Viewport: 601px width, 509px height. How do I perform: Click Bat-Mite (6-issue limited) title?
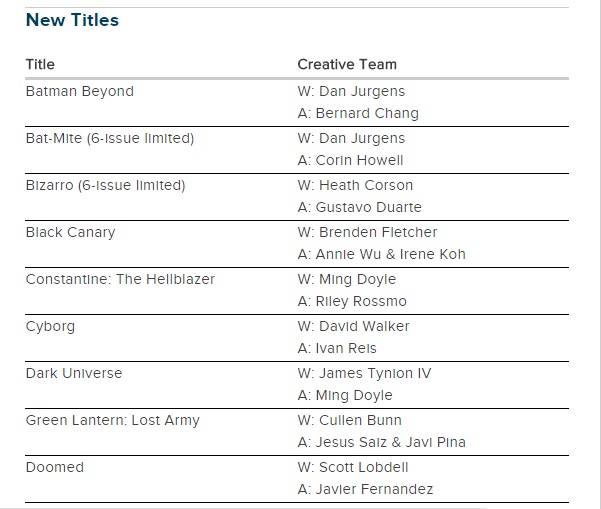tap(110, 138)
